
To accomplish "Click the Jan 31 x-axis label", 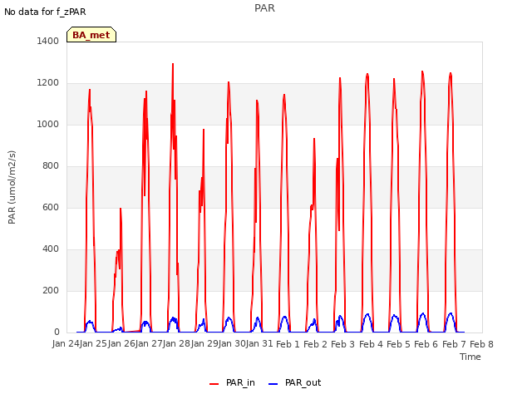I will click(x=259, y=344).
